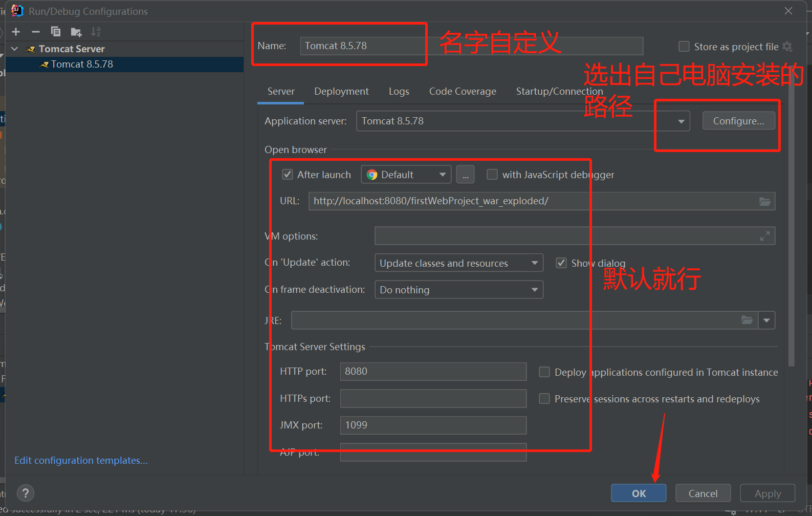Open Edit configuration templates link
812x516 pixels.
pos(81,460)
